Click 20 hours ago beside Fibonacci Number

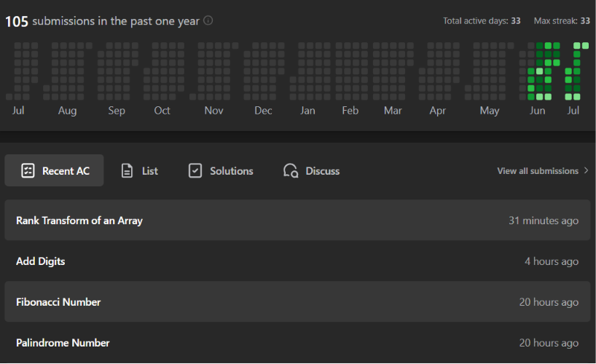[x=549, y=302]
